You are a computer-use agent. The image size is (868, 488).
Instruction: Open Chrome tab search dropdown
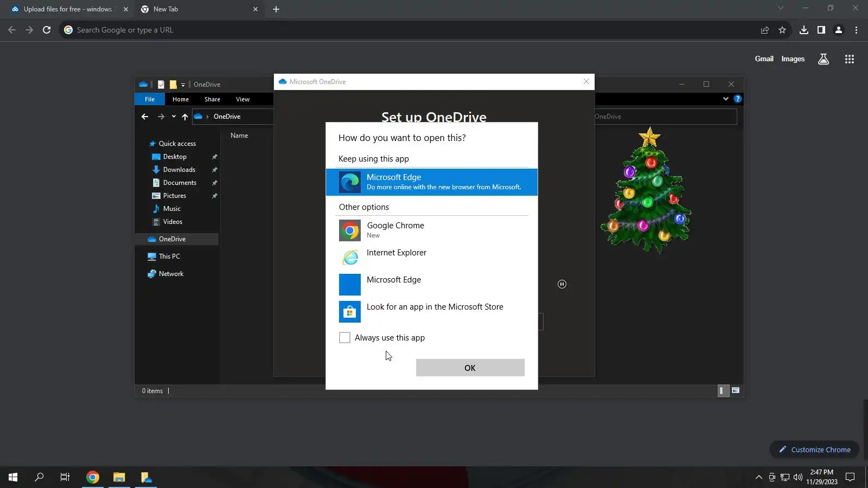click(780, 8)
